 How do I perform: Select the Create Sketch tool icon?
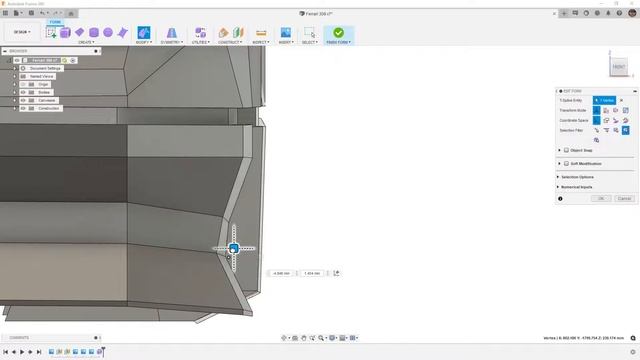tap(51, 33)
